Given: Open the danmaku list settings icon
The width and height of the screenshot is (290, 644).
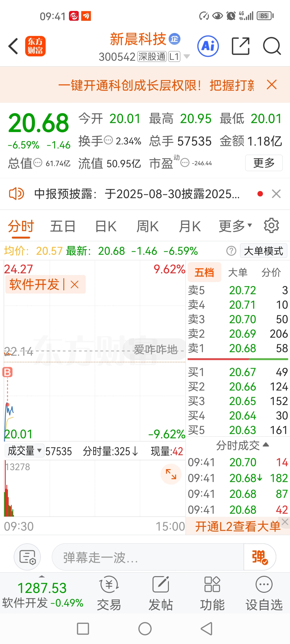Looking at the screenshot, I should coord(27,557).
